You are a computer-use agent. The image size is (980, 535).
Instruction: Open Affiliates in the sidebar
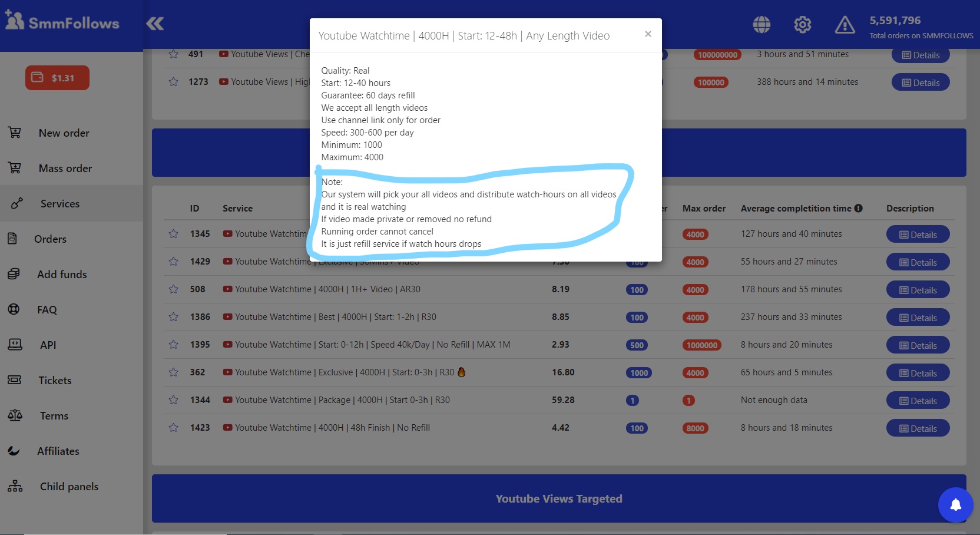[58, 451]
